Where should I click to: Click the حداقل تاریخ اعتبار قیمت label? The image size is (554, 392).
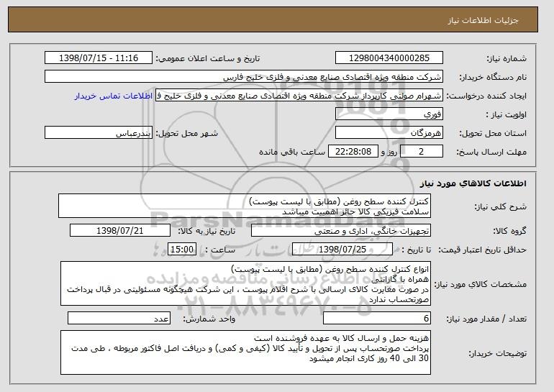(x=483, y=250)
